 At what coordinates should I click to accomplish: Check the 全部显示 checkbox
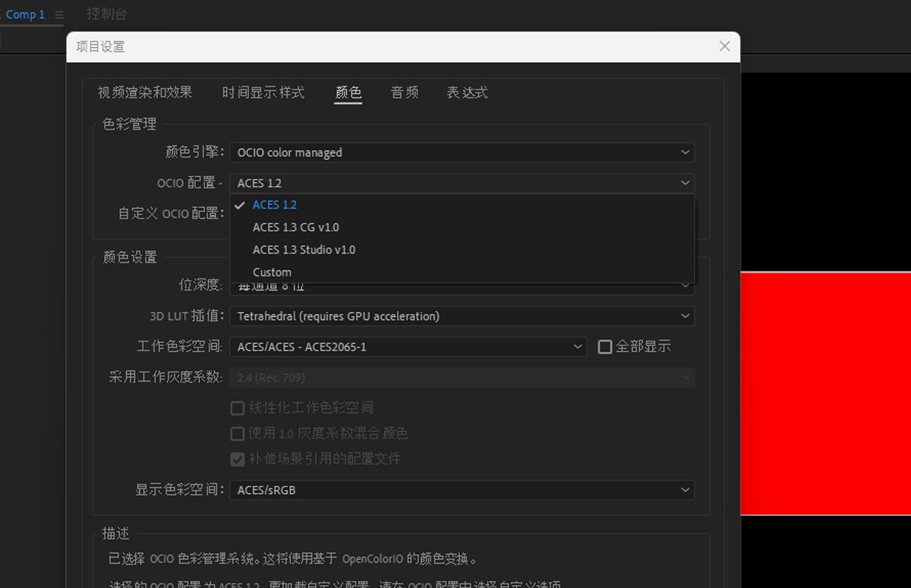pyautogui.click(x=605, y=347)
